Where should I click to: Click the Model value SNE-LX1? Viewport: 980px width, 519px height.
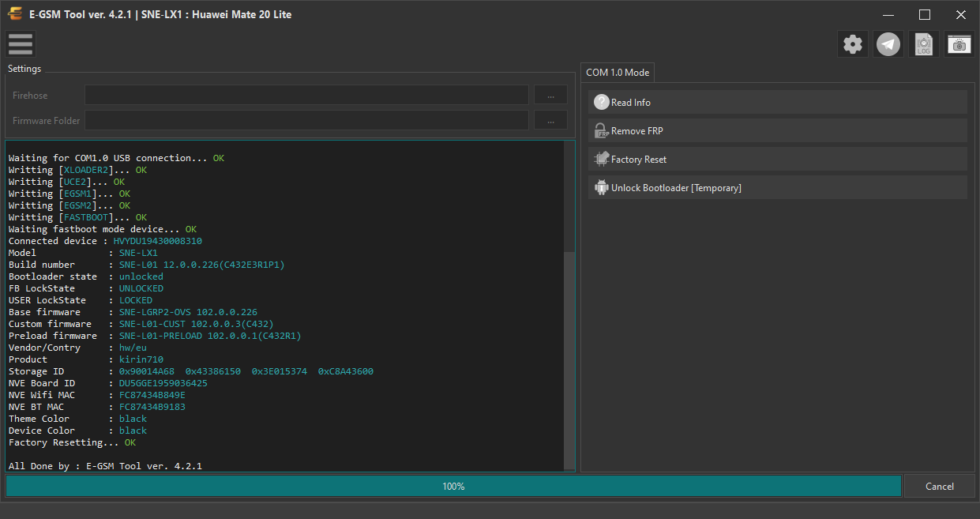(138, 253)
